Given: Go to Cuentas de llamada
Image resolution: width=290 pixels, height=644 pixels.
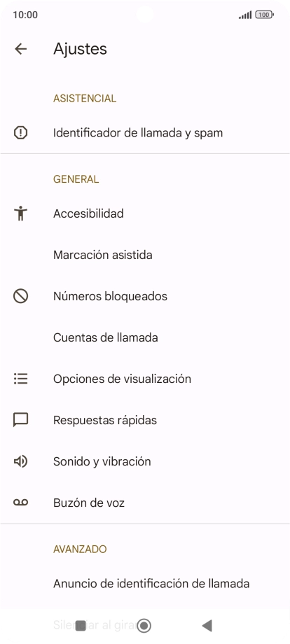Looking at the screenshot, I should coord(145,337).
